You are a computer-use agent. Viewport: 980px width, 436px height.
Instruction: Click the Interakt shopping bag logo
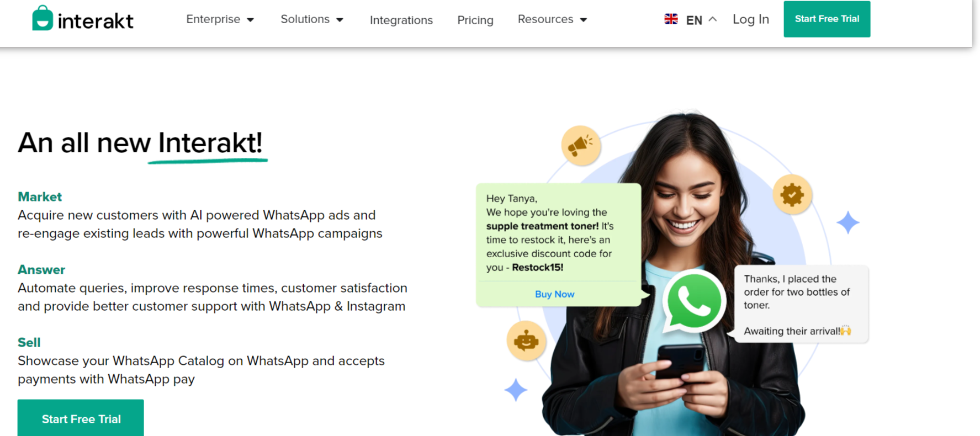[x=43, y=18]
